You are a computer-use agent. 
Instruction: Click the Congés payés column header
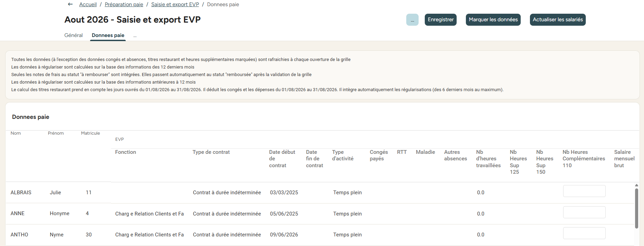(x=379, y=155)
